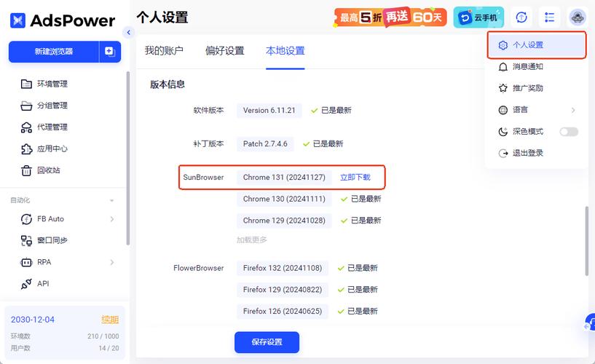Click the 推广奖励 star icon
595x364 pixels.
pyautogui.click(x=503, y=88)
